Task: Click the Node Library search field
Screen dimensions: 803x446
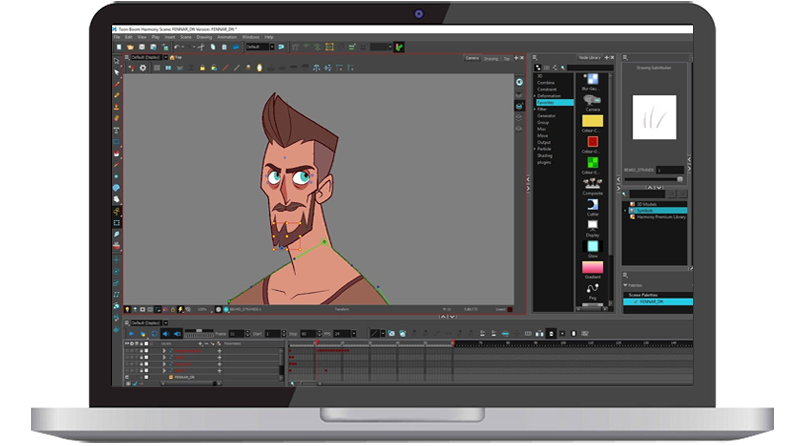Action: tap(590, 68)
